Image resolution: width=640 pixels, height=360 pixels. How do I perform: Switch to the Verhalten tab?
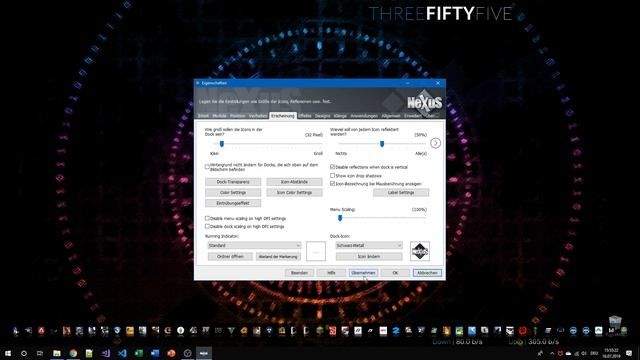(x=258, y=116)
